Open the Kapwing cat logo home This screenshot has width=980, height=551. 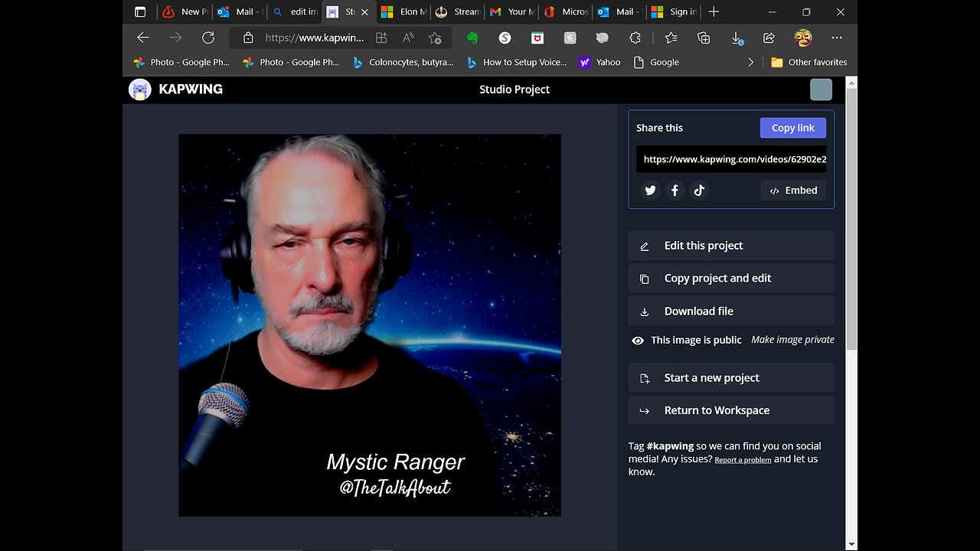coord(140,90)
